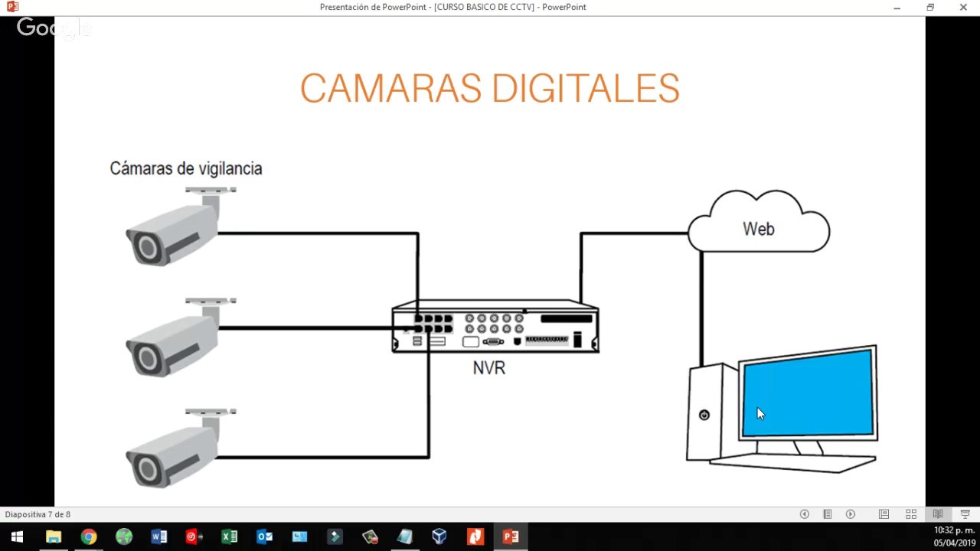Viewport: 980px width, 551px height.
Task: Click the NVR recorder device image
Action: pyautogui.click(x=495, y=328)
